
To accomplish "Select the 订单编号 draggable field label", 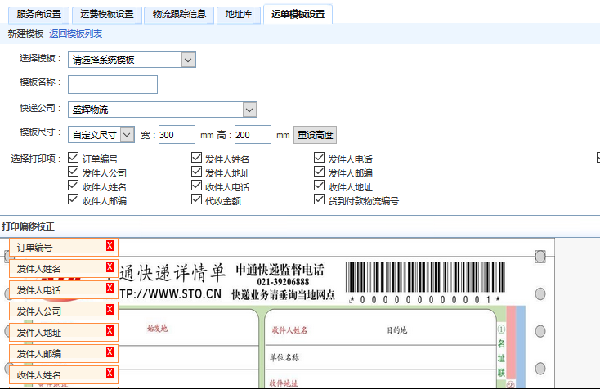I will [34, 248].
